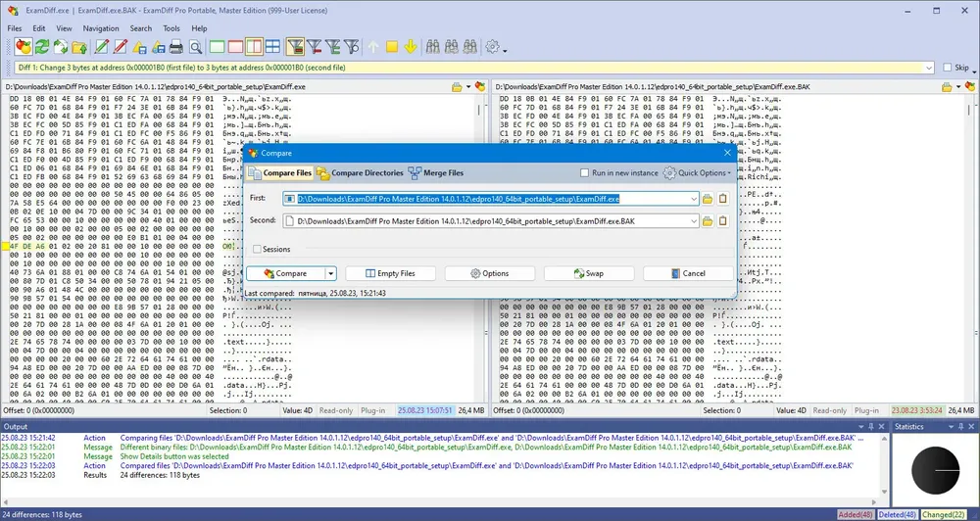Viewport: 980px width, 521px height.
Task: Tick the Sessions checkbox
Action: pos(257,250)
